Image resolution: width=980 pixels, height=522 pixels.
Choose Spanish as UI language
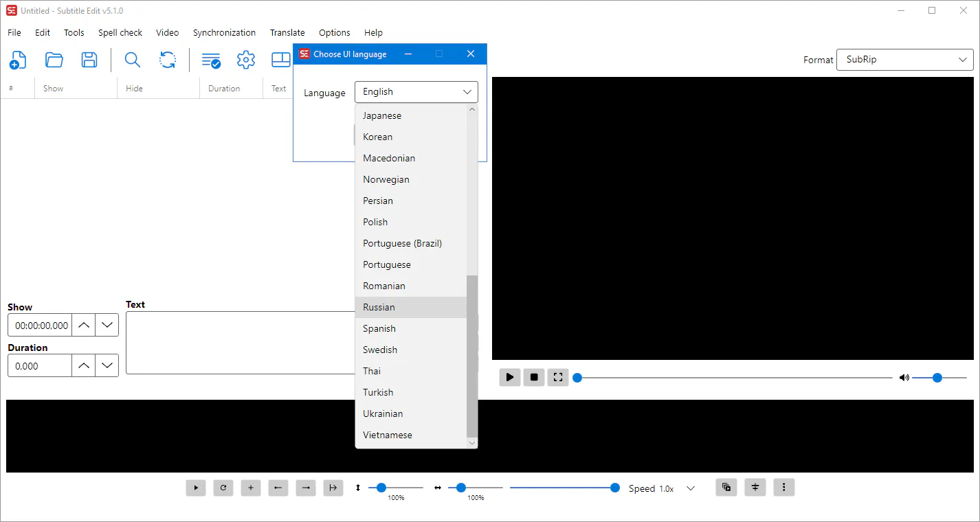coord(411,328)
